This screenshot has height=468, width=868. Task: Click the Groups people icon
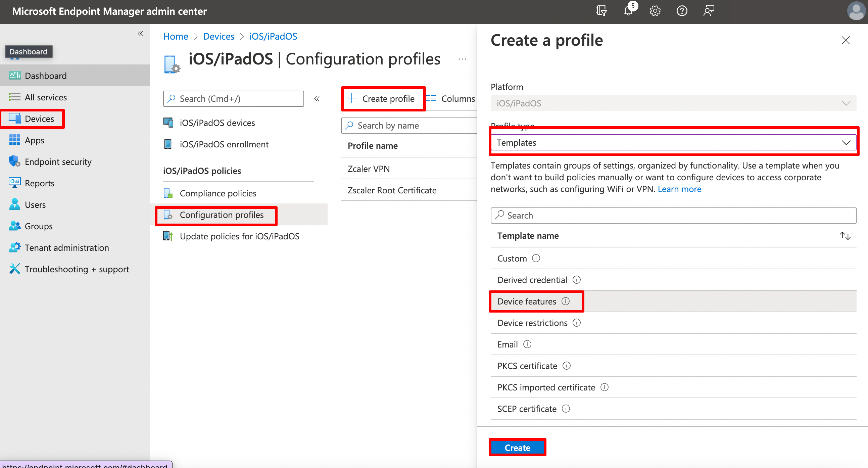click(14, 226)
